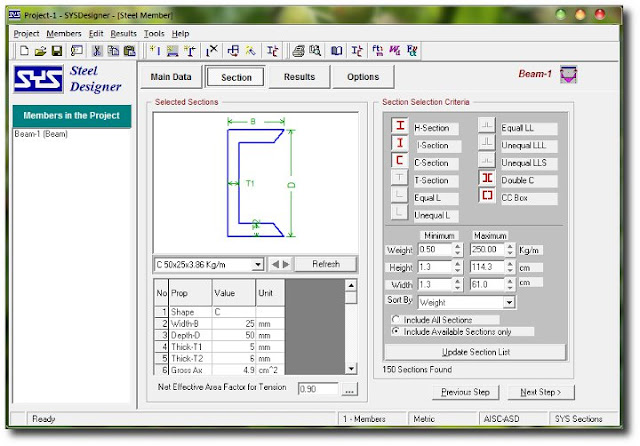Select the I-Section shape icon
The image size is (640, 446).
pyautogui.click(x=400, y=143)
